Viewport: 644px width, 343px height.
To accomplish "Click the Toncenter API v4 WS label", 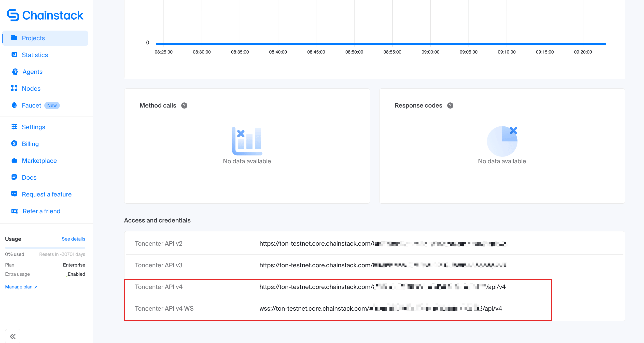I will 164,308.
